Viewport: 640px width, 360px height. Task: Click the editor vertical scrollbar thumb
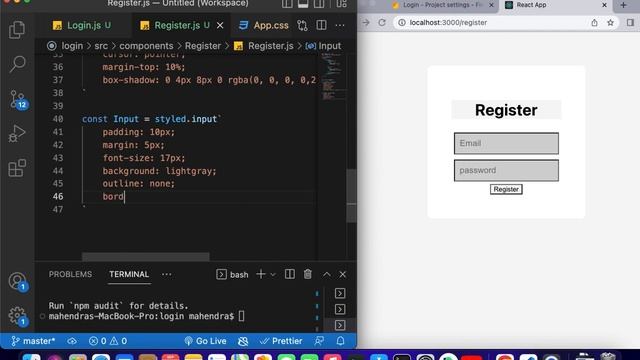click(x=351, y=196)
